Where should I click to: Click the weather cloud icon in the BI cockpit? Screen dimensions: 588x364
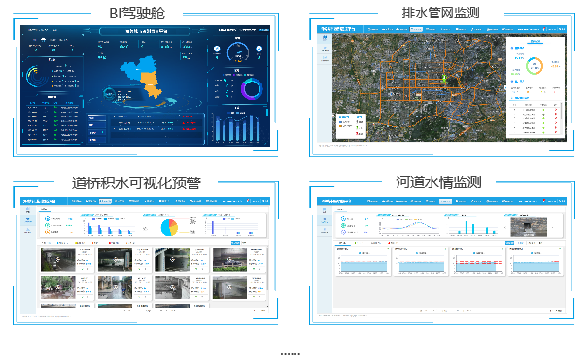(x=43, y=39)
